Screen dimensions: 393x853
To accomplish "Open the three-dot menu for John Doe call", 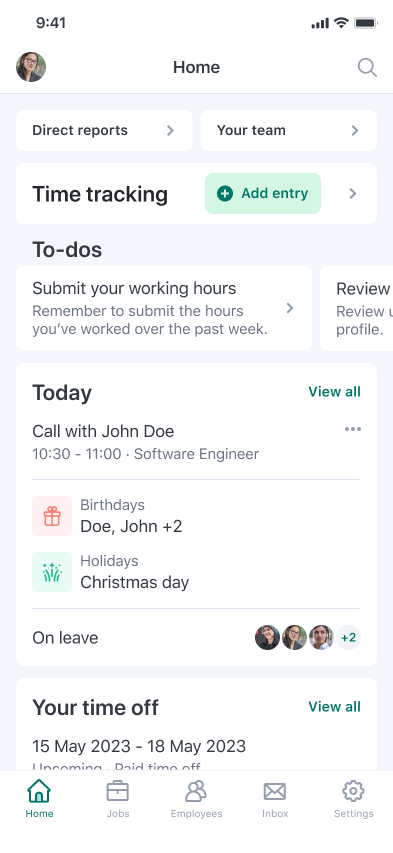I will (x=353, y=429).
